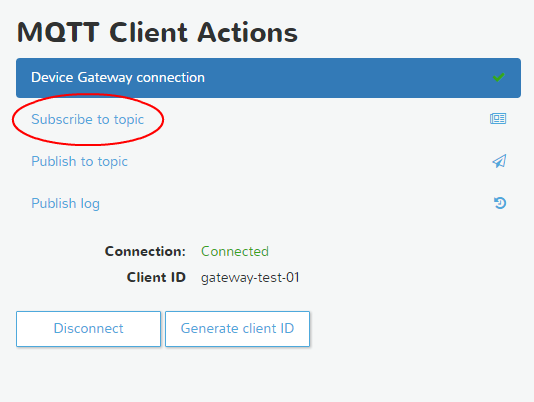Click the history clock icon for Publish log
Screen dimensions: 534x402
click(x=500, y=203)
